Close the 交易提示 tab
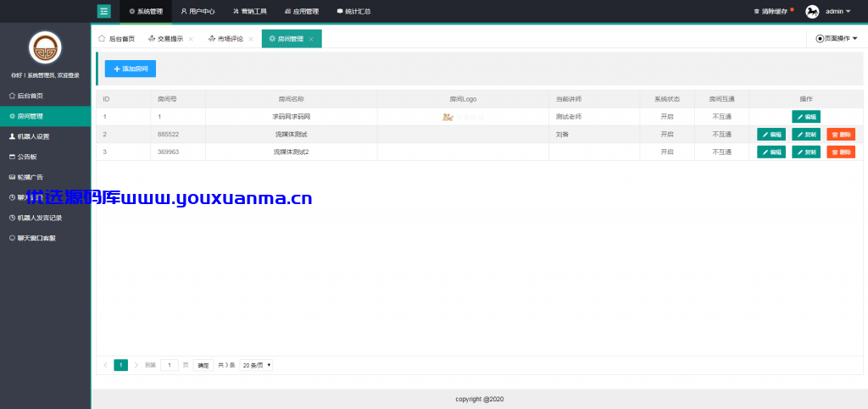Screen dimensions: 868x409 (x=191, y=39)
